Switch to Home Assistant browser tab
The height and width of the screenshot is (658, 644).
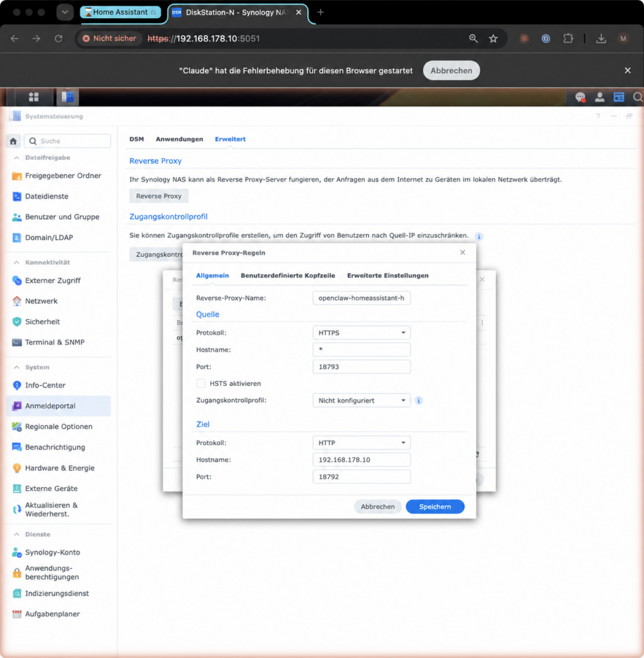(x=121, y=12)
